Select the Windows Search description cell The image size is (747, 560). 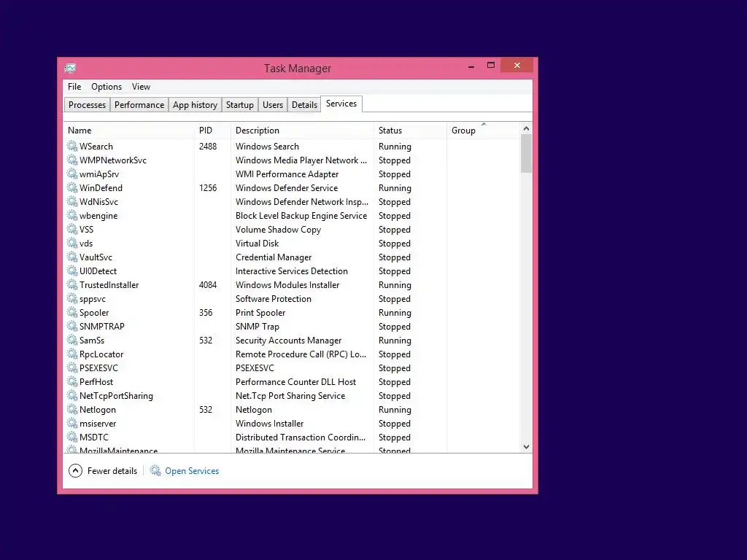(x=267, y=146)
